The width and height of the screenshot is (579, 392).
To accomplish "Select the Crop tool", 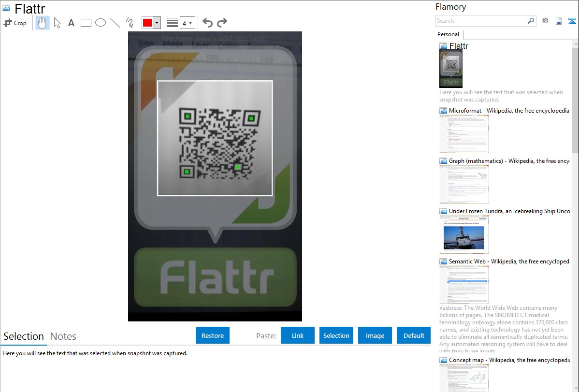I will (x=15, y=23).
